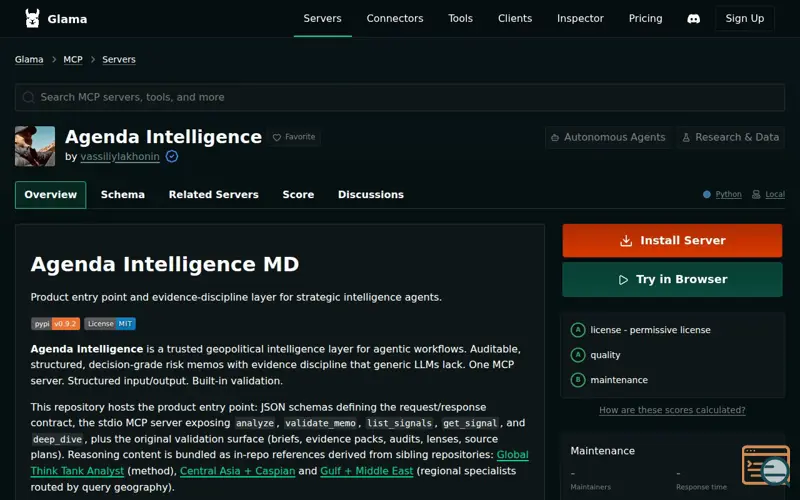The height and width of the screenshot is (500, 800).
Task: Open the Central Asia + Caspian link
Action: tap(238, 471)
